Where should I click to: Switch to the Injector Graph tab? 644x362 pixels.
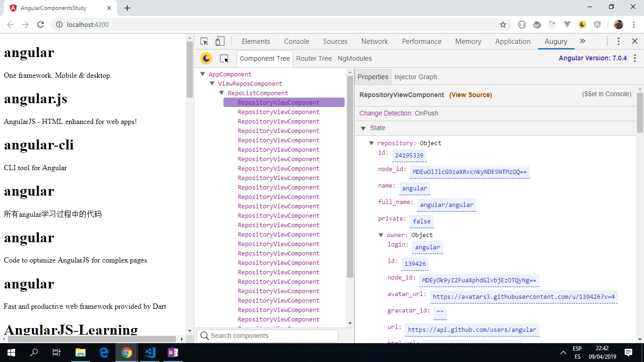pyautogui.click(x=415, y=77)
